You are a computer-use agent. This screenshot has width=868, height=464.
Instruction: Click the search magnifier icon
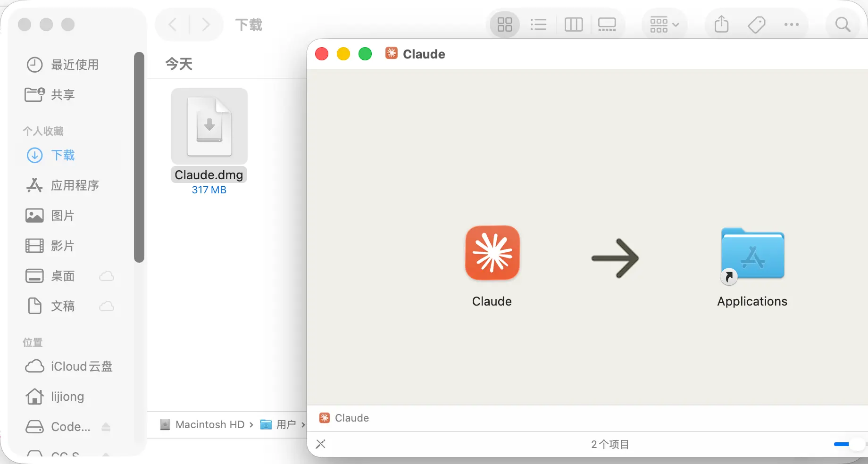(843, 25)
